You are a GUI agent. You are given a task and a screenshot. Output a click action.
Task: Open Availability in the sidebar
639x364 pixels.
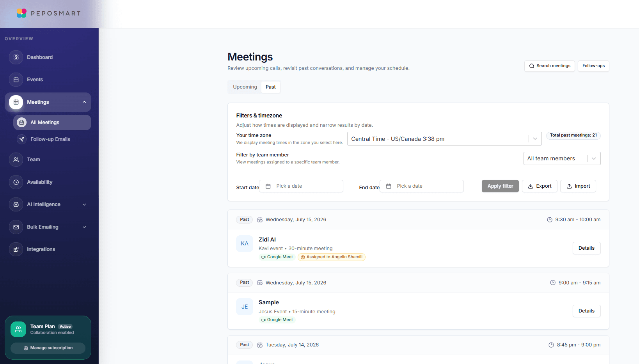(x=40, y=182)
